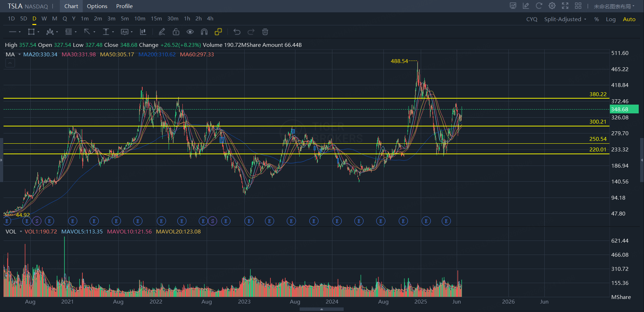The width and height of the screenshot is (644, 312).
Task: Open the multi-chart grid layout icon
Action: click(x=578, y=6)
